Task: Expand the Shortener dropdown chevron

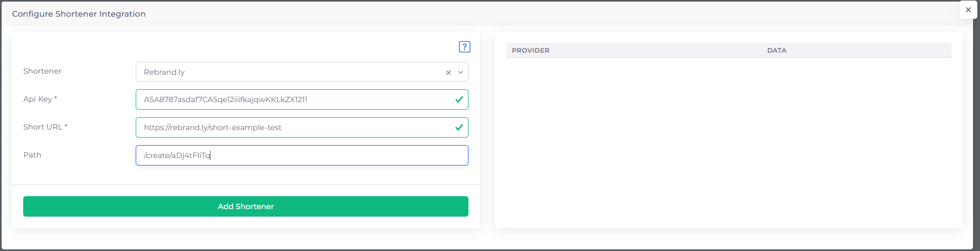Action: pyautogui.click(x=460, y=72)
